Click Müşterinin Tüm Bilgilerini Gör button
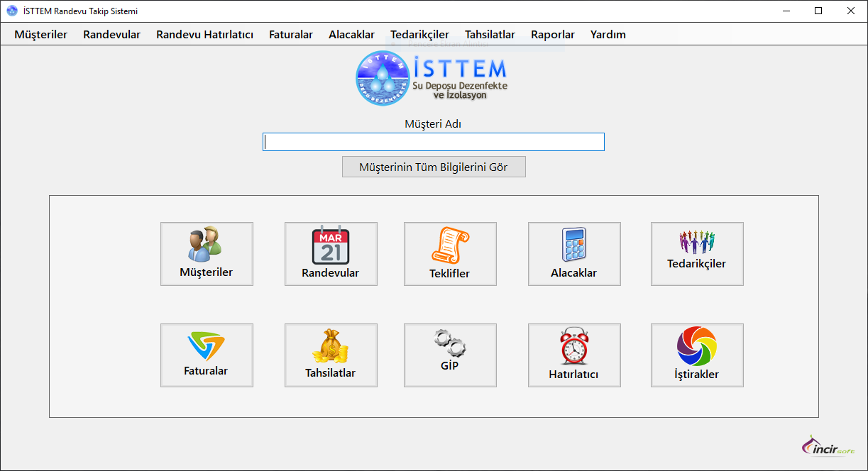Image resolution: width=868 pixels, height=471 pixels. 434,167
